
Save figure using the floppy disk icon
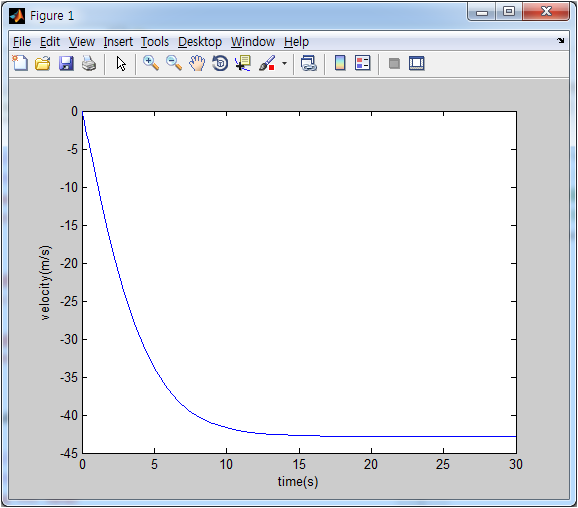66,63
